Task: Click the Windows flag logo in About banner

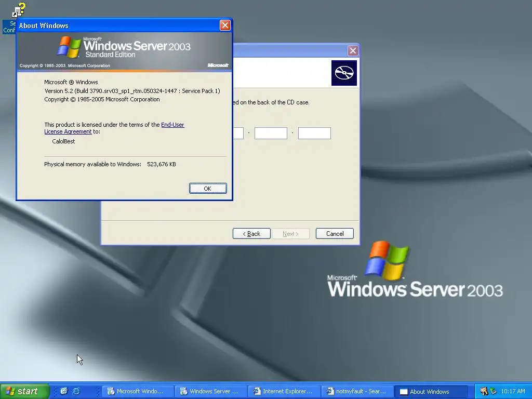Action: coord(69,47)
